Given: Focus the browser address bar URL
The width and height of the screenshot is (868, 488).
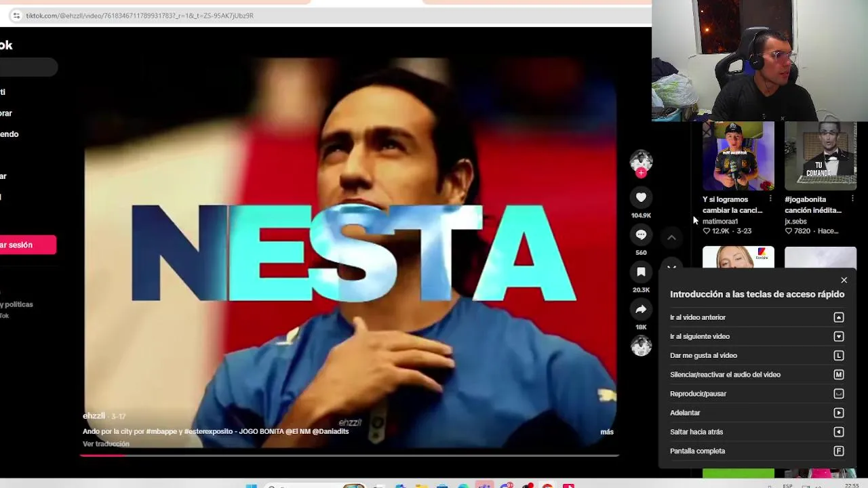Looking at the screenshot, I should click(x=140, y=16).
